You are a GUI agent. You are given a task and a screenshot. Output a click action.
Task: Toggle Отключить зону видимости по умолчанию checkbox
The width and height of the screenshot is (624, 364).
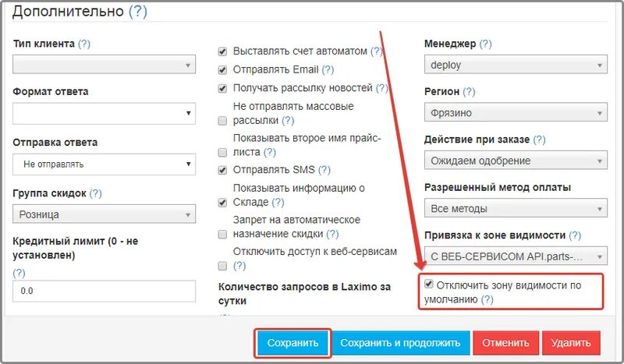[428, 284]
